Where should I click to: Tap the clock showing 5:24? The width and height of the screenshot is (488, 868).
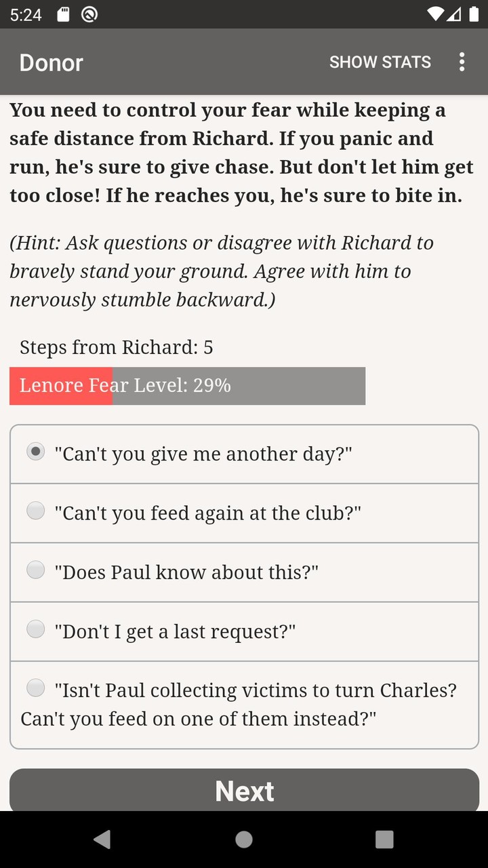(x=26, y=14)
